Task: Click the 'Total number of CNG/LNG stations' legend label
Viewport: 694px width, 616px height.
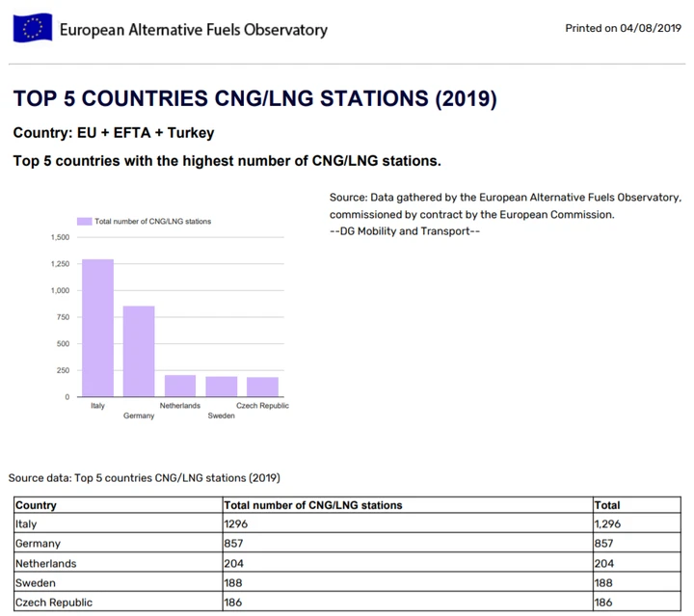Action: click(152, 222)
